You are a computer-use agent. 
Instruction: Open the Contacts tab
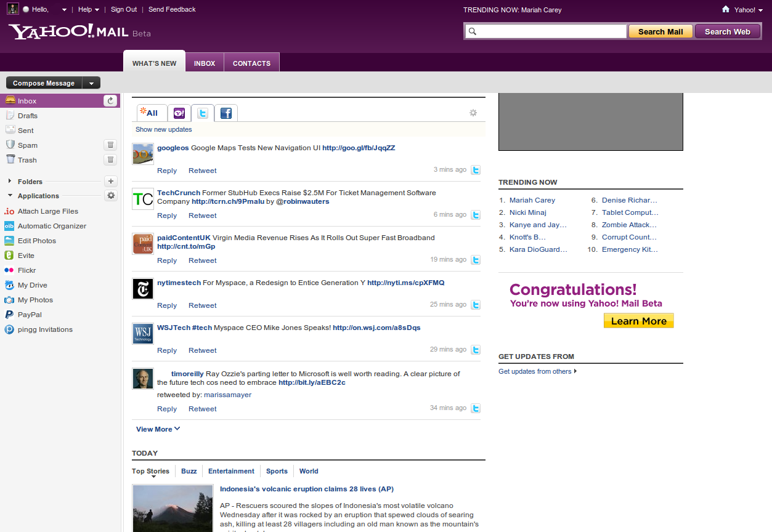pyautogui.click(x=251, y=62)
